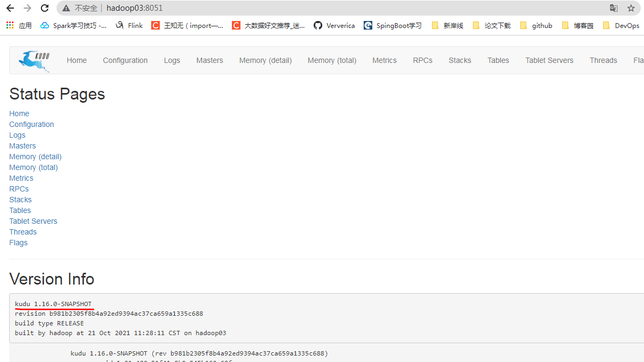Open the 新岸线 bookmark folder

(447, 25)
